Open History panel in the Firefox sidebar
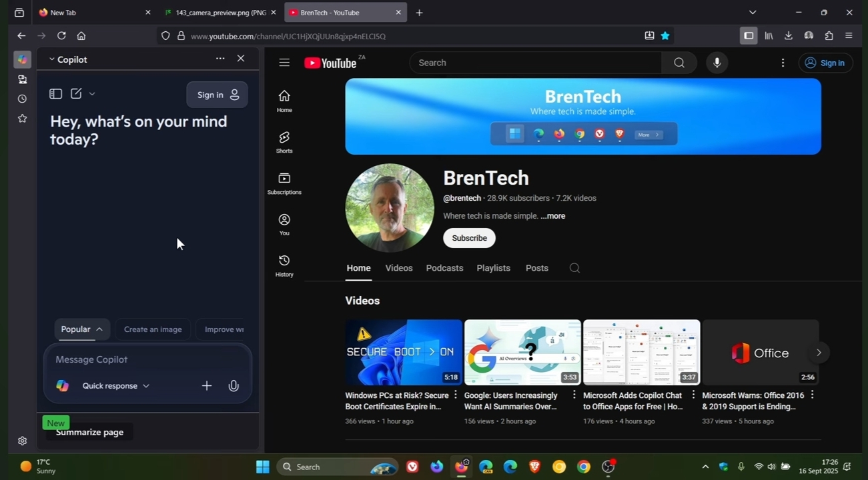Image resolution: width=868 pixels, height=480 pixels. [x=22, y=99]
